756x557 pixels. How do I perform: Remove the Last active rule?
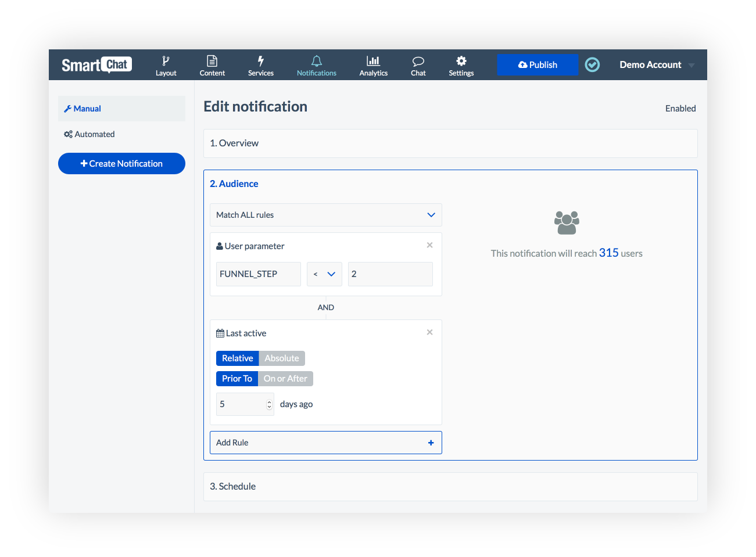pyautogui.click(x=430, y=332)
